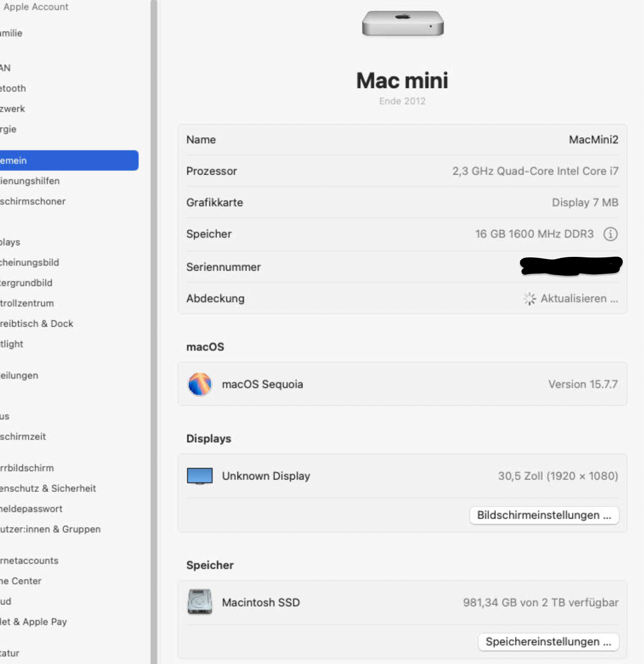Image resolution: width=644 pixels, height=664 pixels.
Task: Click the macOS Sequoia logo icon
Action: [200, 384]
